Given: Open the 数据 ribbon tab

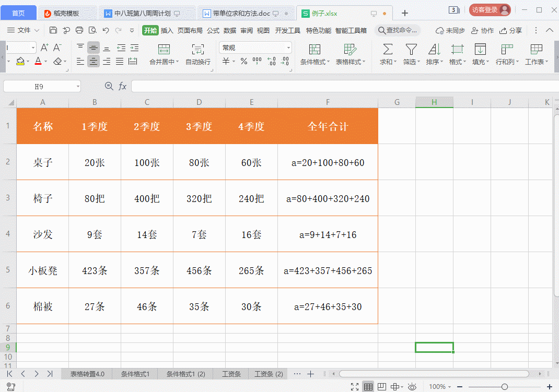Looking at the screenshot, I should click(230, 31).
